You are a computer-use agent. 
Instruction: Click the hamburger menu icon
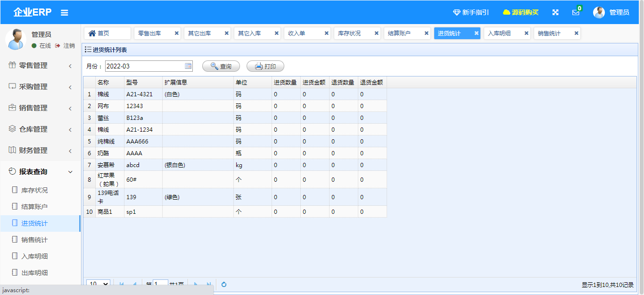point(65,13)
